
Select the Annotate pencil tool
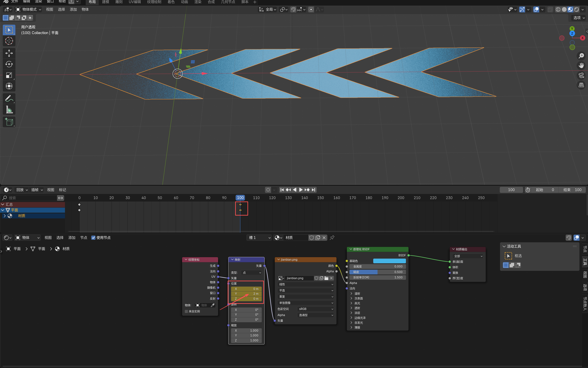tap(9, 99)
